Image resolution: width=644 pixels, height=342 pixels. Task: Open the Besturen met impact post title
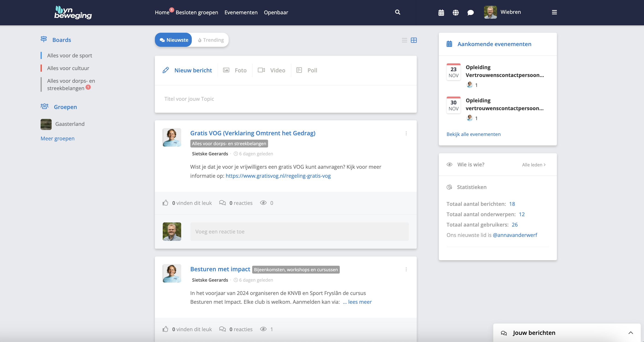click(x=220, y=269)
